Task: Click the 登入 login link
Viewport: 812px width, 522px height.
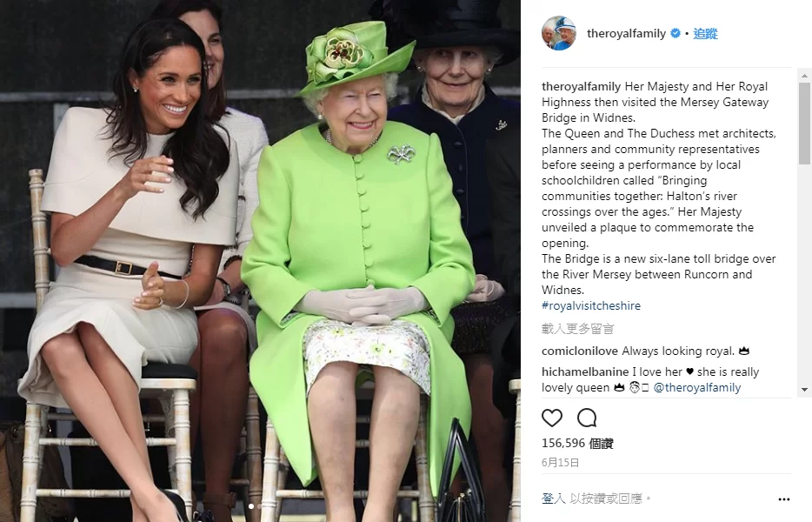Action: click(x=554, y=499)
